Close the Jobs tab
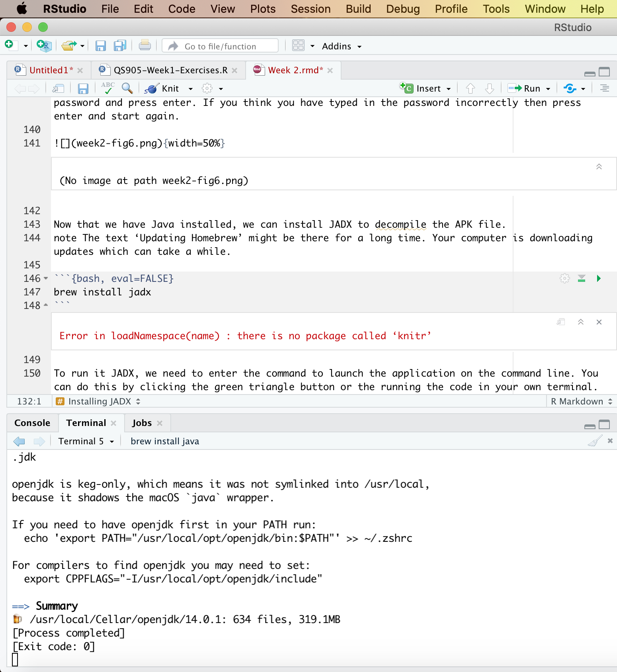Image resolution: width=617 pixels, height=672 pixels. (160, 423)
